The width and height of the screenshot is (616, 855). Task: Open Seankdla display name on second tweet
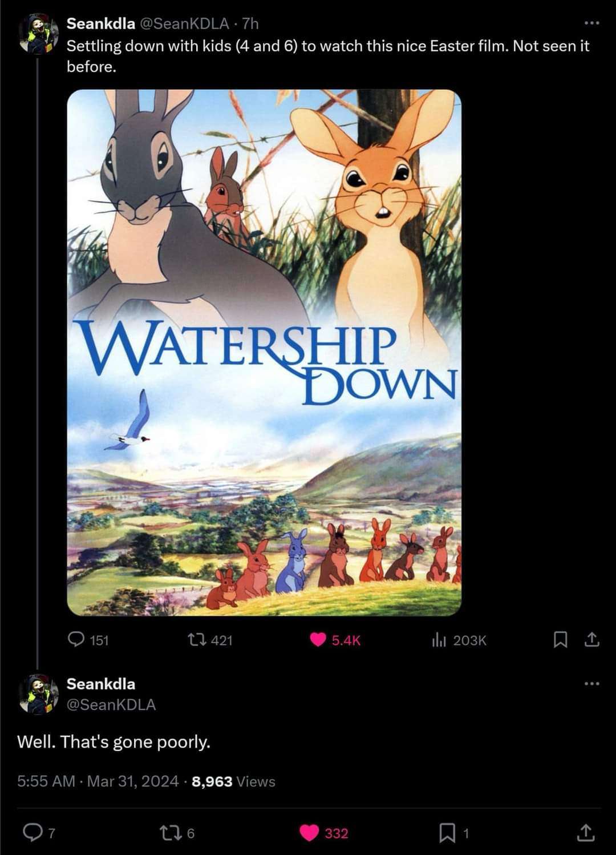(101, 683)
